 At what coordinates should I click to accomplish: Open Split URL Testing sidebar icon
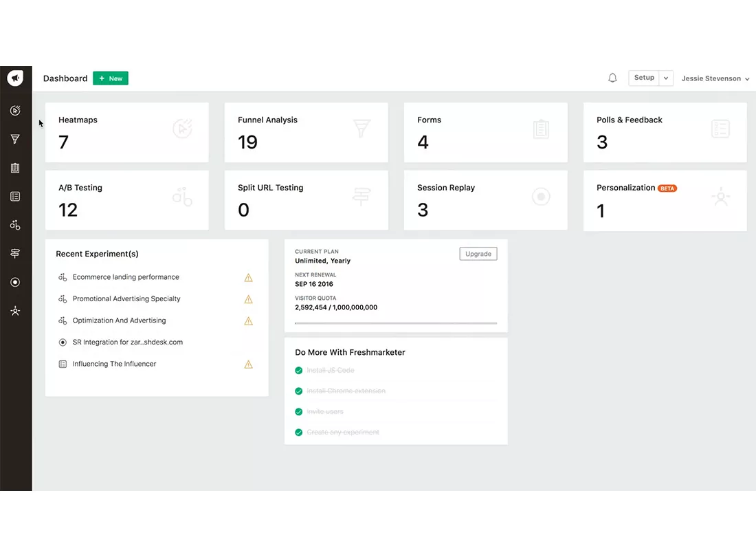(x=15, y=253)
